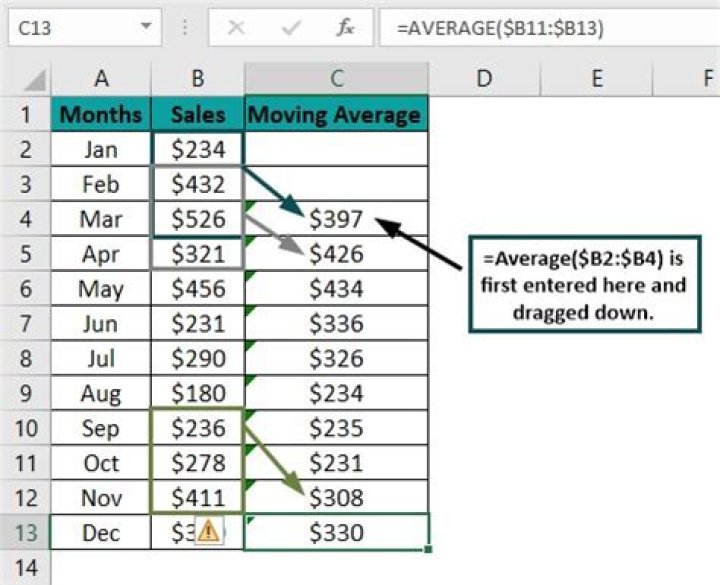Click the Average formula annotation text box
This screenshot has width=720, height=585.
tap(586, 285)
